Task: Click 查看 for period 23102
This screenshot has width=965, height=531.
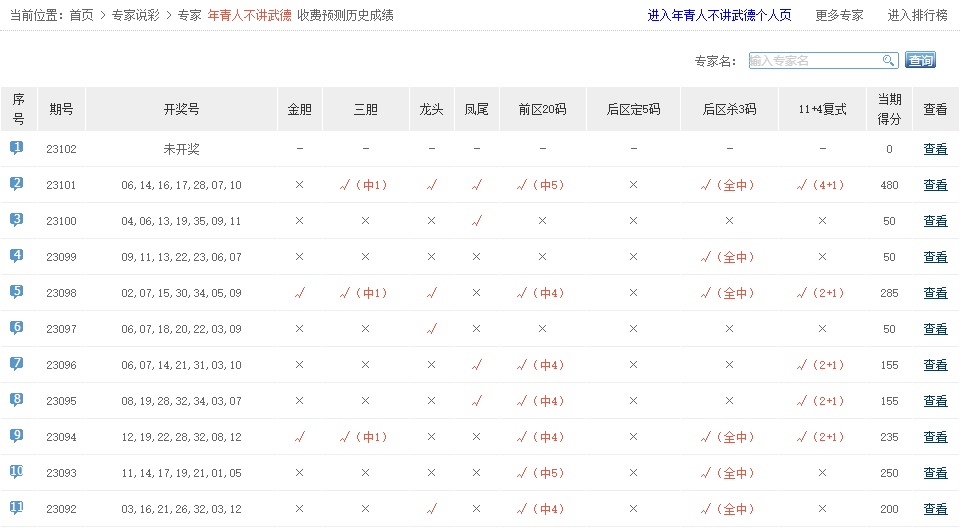Action: 935,149
